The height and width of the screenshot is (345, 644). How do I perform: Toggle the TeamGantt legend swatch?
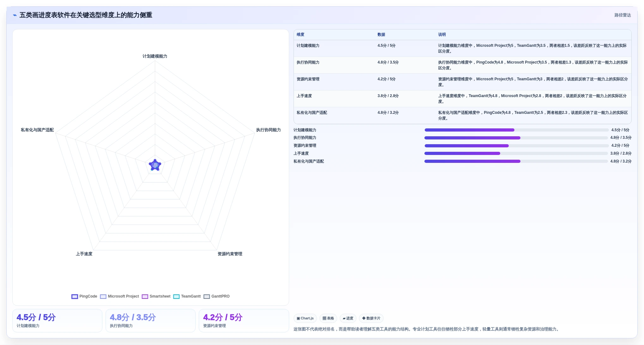pyautogui.click(x=176, y=297)
